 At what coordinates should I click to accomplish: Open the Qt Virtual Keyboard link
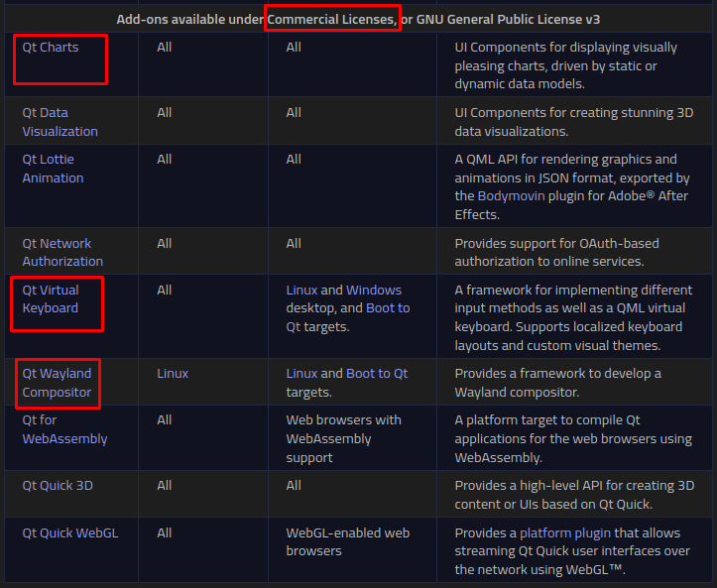tap(51, 299)
